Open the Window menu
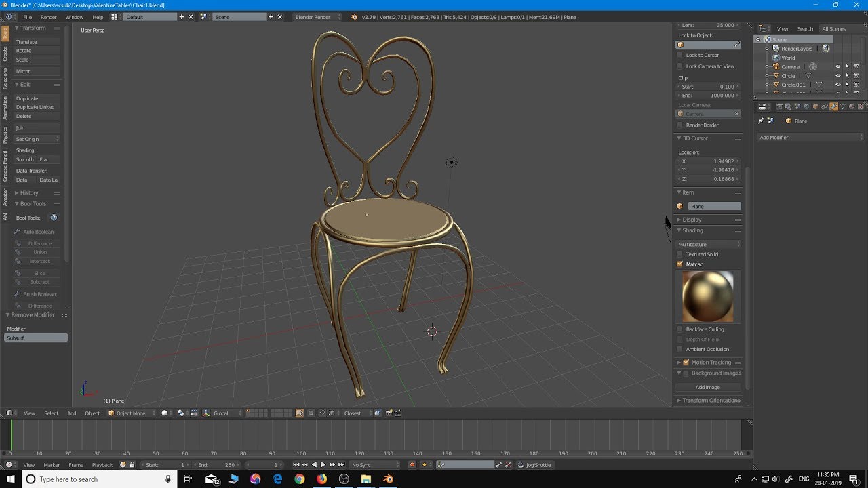This screenshot has height=488, width=868. pyautogui.click(x=75, y=17)
